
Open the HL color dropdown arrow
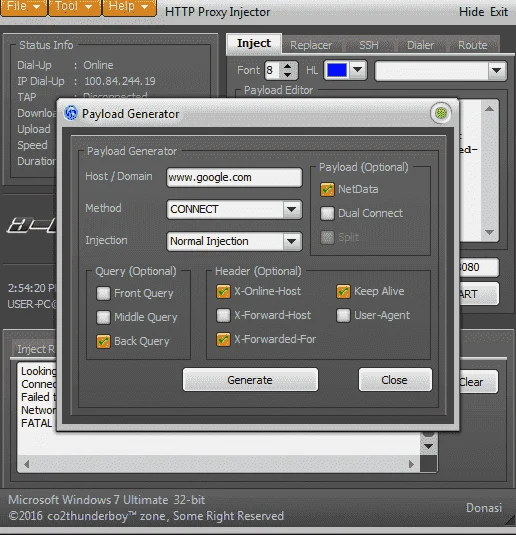point(357,70)
